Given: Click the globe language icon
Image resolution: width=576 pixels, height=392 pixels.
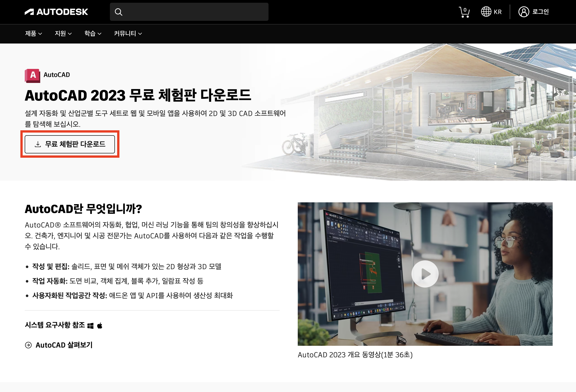Looking at the screenshot, I should click(x=486, y=12).
